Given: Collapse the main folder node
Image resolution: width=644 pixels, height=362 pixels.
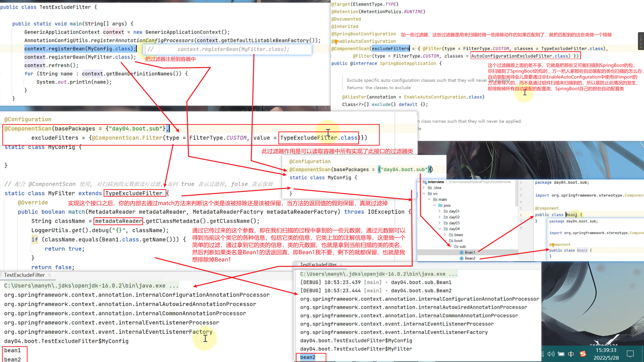Looking at the screenshot, I should point(429,199).
